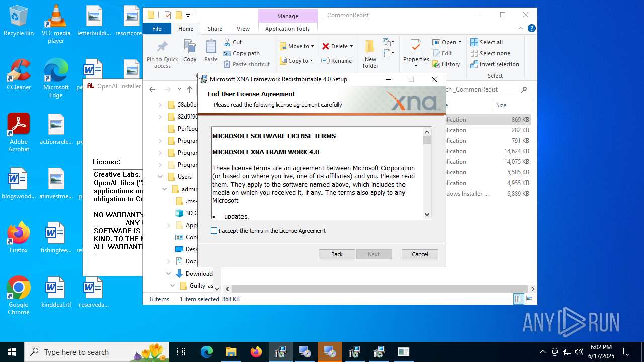Open the notification center
644x362 pixels.
tap(627, 352)
